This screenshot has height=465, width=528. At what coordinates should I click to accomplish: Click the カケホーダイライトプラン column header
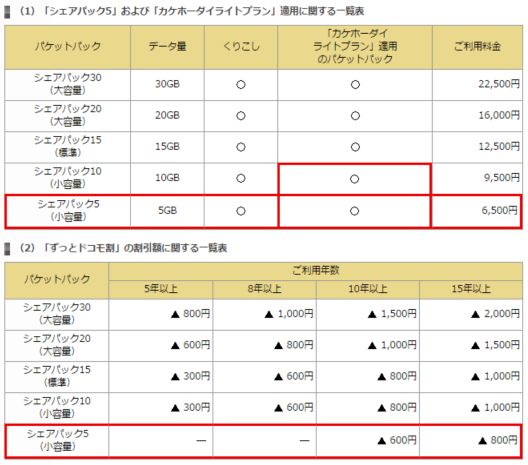(355, 47)
